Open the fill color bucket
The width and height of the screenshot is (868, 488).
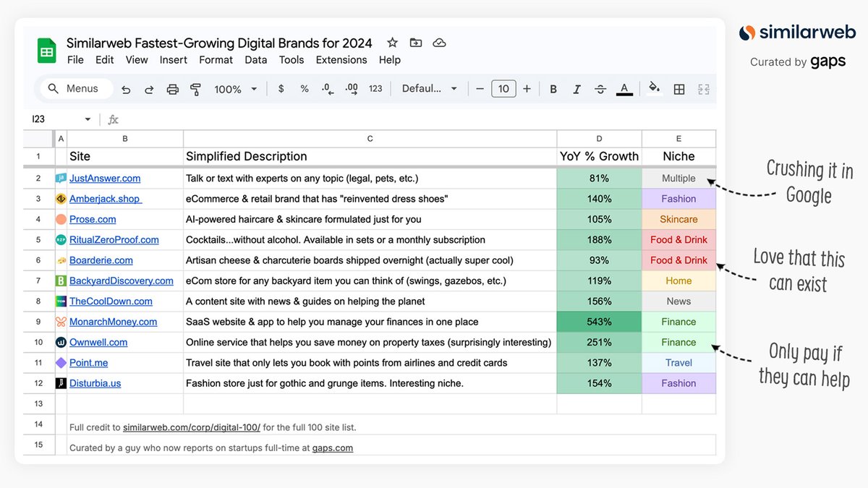(x=655, y=88)
